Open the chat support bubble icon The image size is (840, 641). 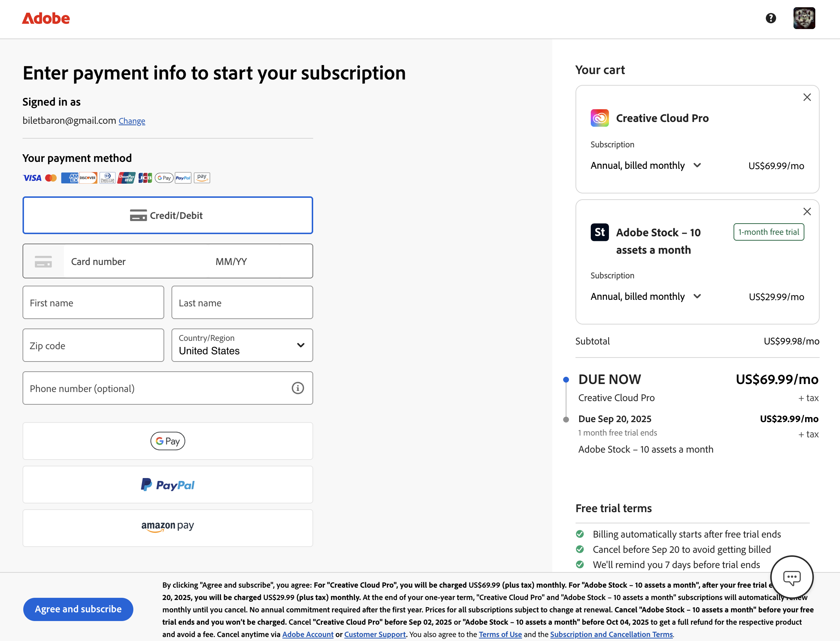click(792, 577)
